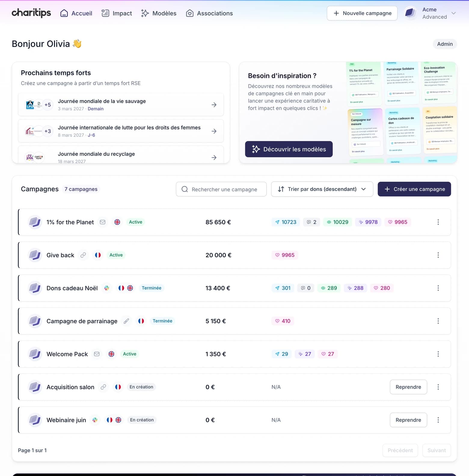Open the three-dot menu for 1% for the Planet
The image size is (469, 476).
click(438, 222)
